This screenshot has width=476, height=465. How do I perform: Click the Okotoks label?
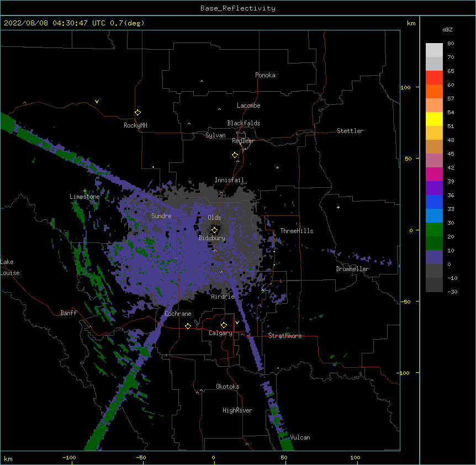tap(228, 387)
